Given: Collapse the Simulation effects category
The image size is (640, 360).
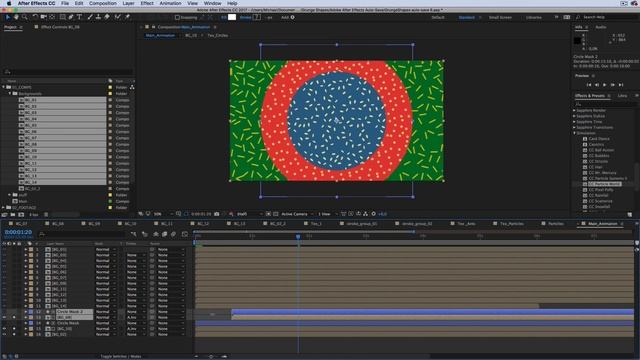Looking at the screenshot, I should pyautogui.click(x=575, y=133).
